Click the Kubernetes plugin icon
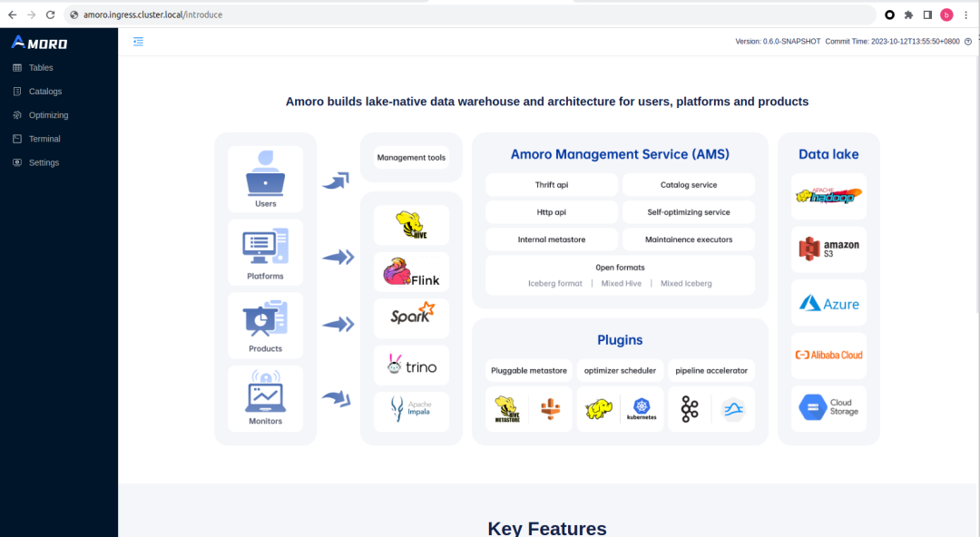The image size is (980, 537). [x=642, y=409]
